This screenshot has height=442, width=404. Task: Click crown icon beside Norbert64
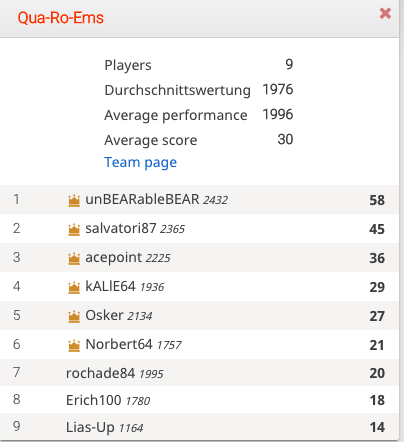tap(74, 346)
